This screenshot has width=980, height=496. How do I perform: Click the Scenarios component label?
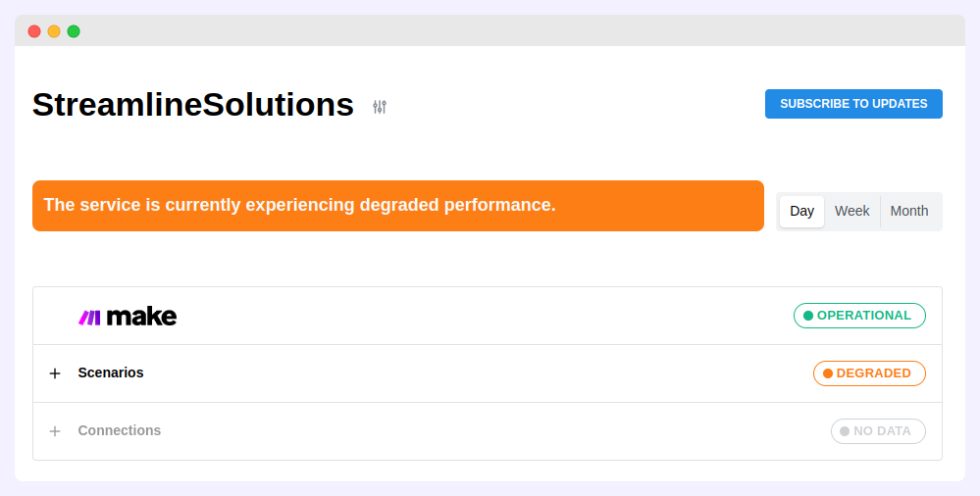(x=111, y=372)
